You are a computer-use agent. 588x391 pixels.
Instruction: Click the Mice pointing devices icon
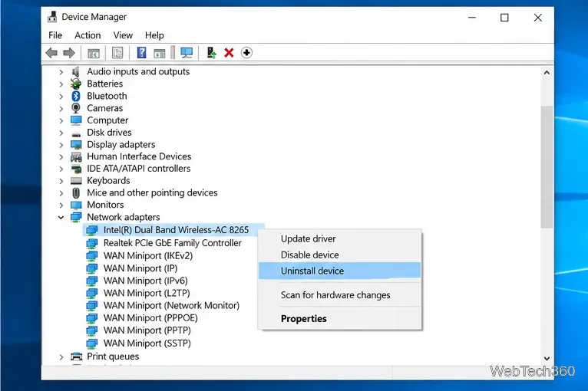(x=76, y=193)
